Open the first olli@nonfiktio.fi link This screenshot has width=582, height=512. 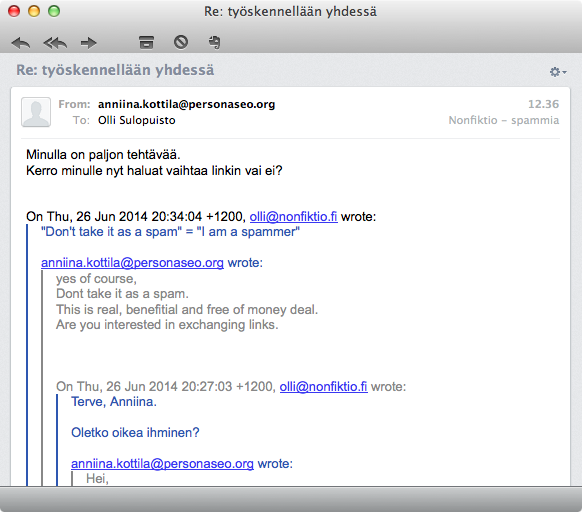click(293, 216)
